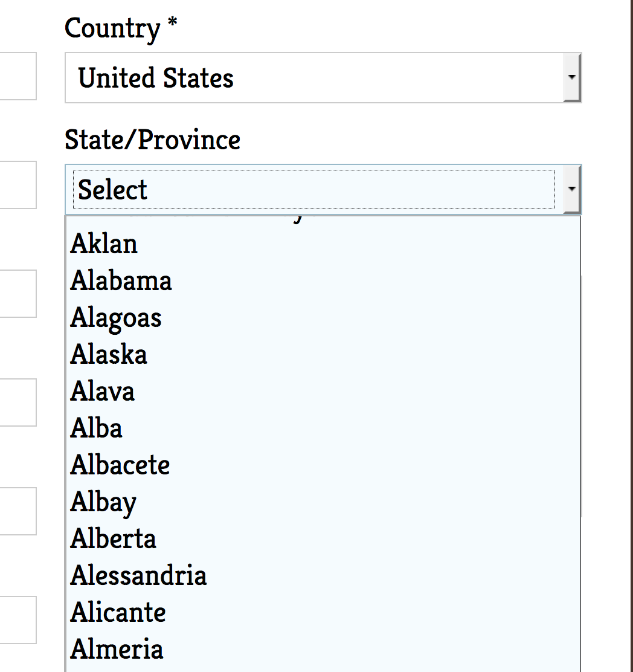Pick Albay in the province list
Image resolution: width=633 pixels, height=672 pixels.
(103, 502)
